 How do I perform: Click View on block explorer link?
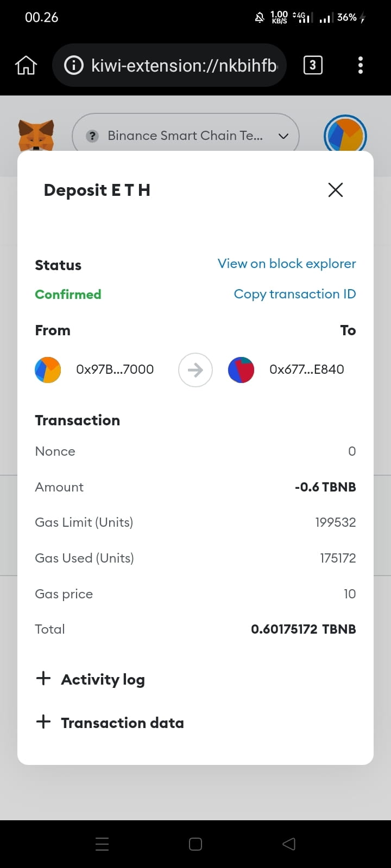point(287,264)
